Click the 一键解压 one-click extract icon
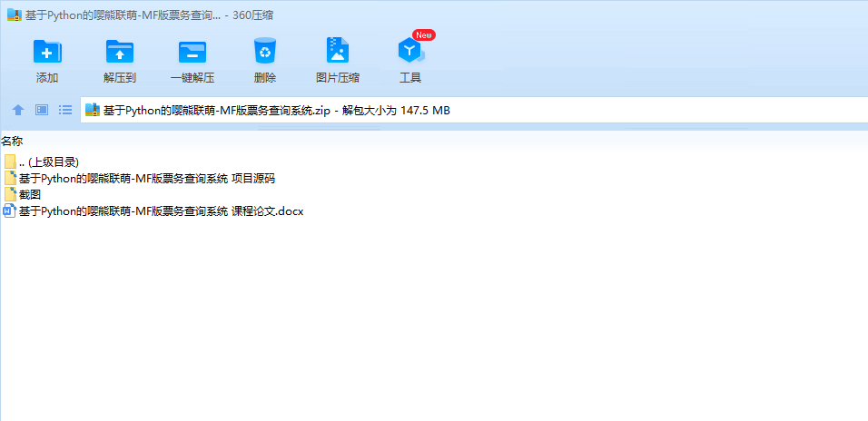Viewport: 868px width, 421px height. click(192, 52)
